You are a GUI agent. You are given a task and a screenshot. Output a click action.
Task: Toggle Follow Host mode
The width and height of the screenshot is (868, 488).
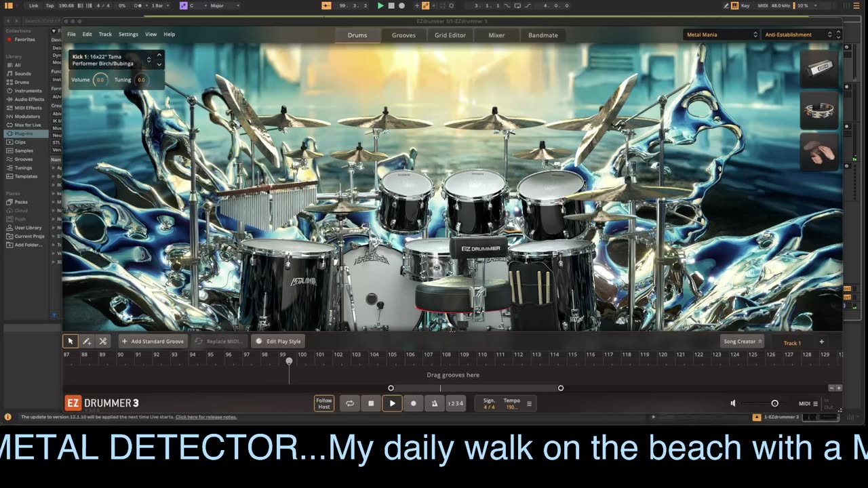click(324, 403)
